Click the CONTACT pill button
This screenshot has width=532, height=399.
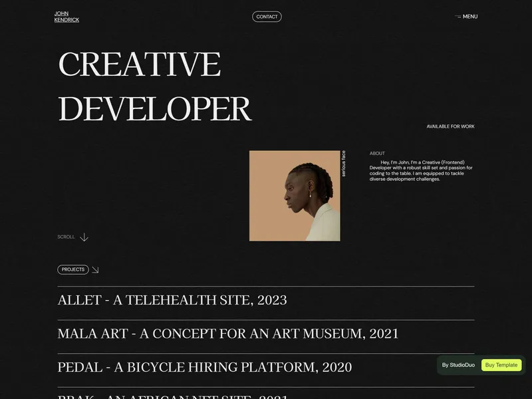[267, 17]
